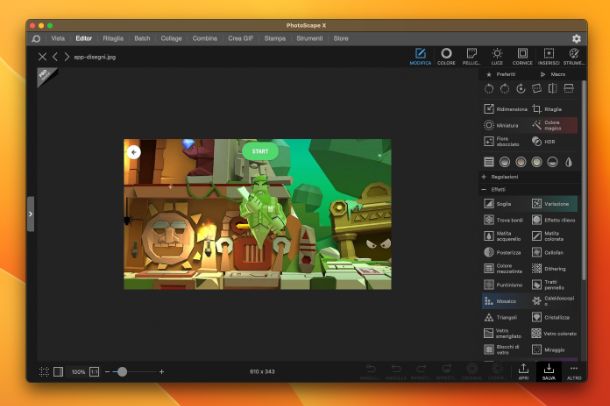This screenshot has width=610, height=406.
Task: Apply the Cristallizza effect
Action: pos(550,317)
